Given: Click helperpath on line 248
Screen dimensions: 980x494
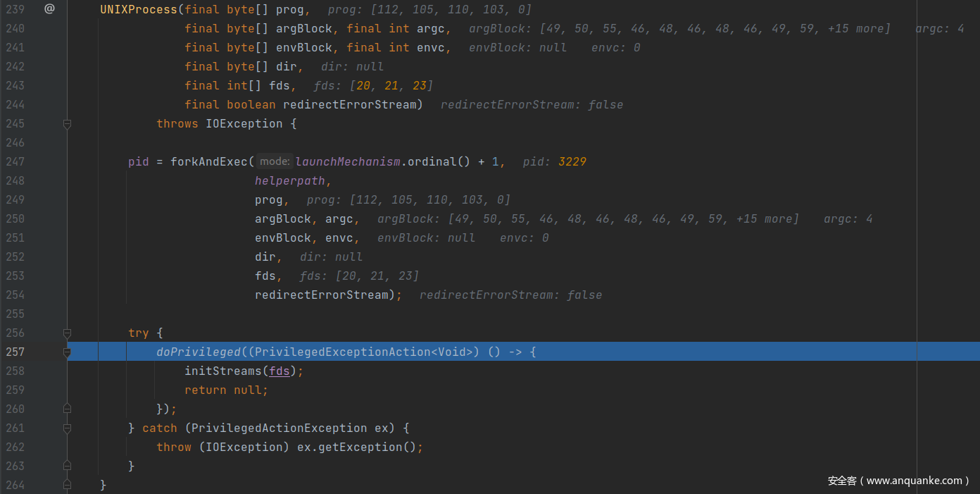Looking at the screenshot, I should point(290,180).
